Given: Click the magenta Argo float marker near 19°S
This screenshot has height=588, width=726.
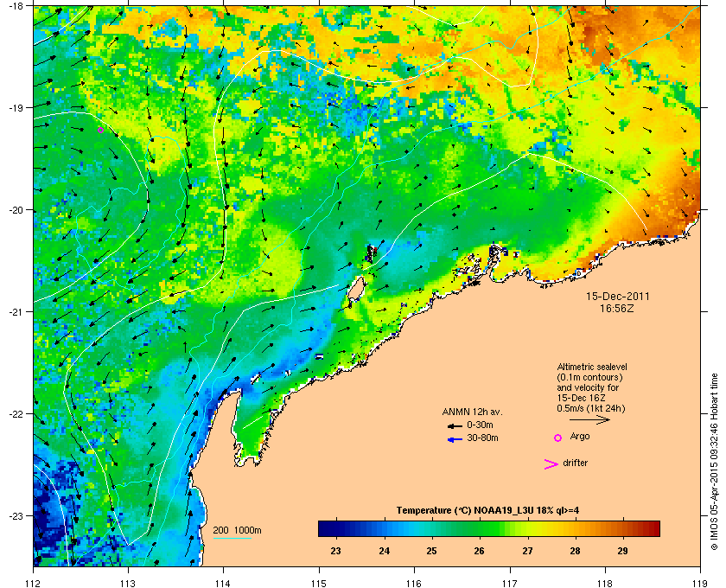Looking at the screenshot, I should click(100, 131).
